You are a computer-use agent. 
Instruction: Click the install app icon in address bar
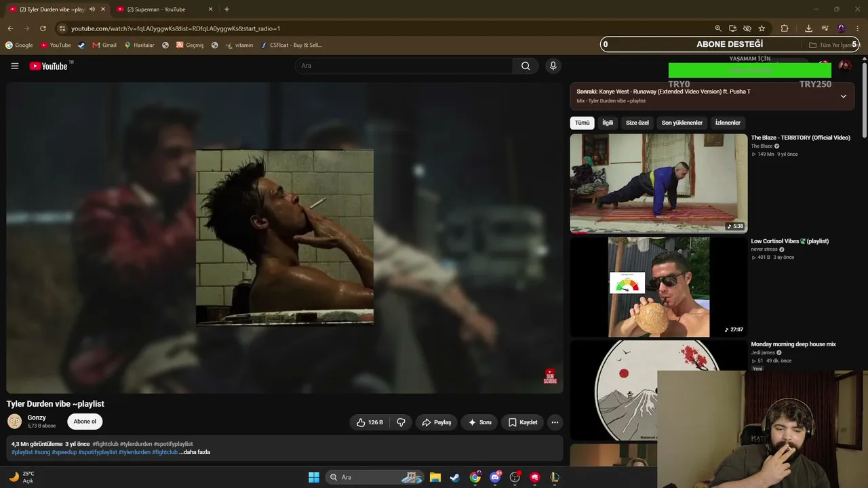[732, 28]
